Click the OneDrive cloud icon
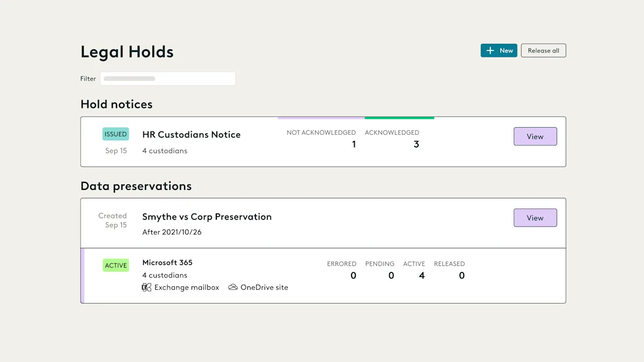This screenshot has width=644, height=362. (x=233, y=287)
